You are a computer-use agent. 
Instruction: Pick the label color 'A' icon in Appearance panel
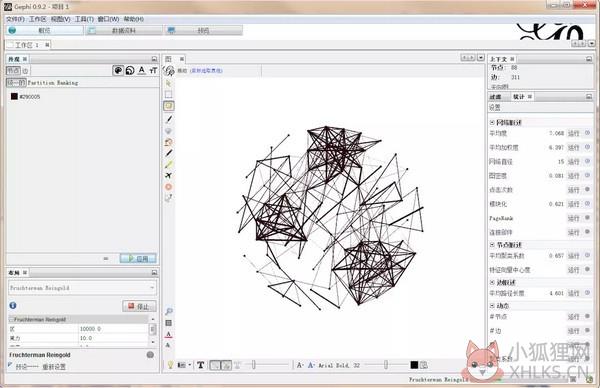142,70
